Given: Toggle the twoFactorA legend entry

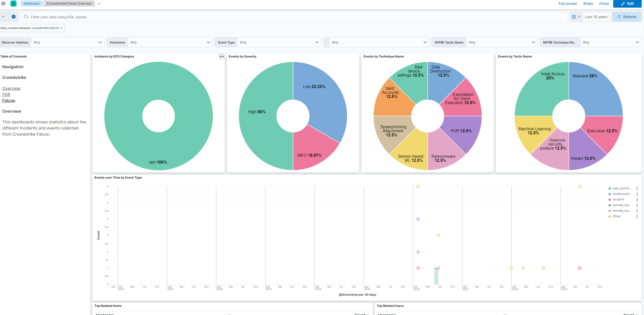Looking at the screenshot, I should click(621, 194).
